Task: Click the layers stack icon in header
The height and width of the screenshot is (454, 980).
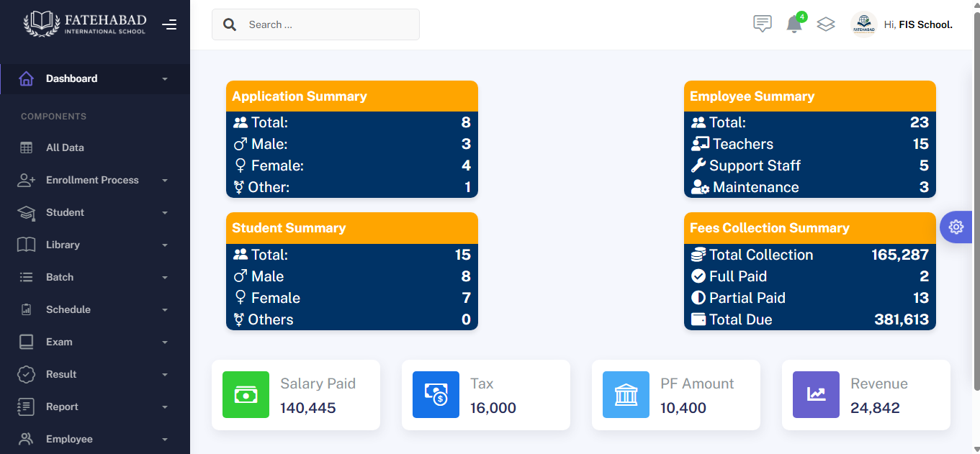Action: [826, 24]
